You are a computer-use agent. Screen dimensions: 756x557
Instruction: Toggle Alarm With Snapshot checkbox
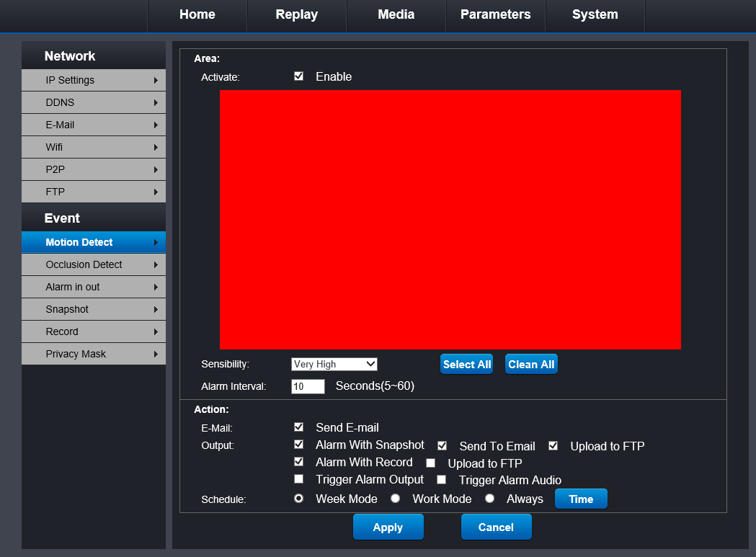click(x=299, y=445)
